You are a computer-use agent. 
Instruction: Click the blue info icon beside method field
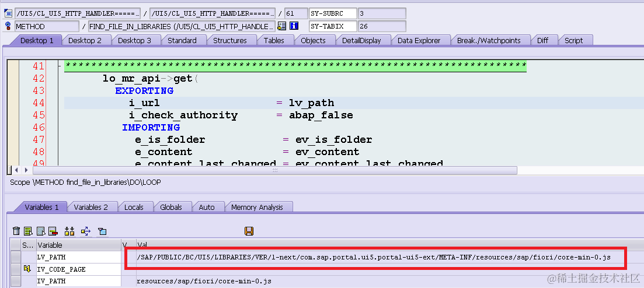point(294,26)
